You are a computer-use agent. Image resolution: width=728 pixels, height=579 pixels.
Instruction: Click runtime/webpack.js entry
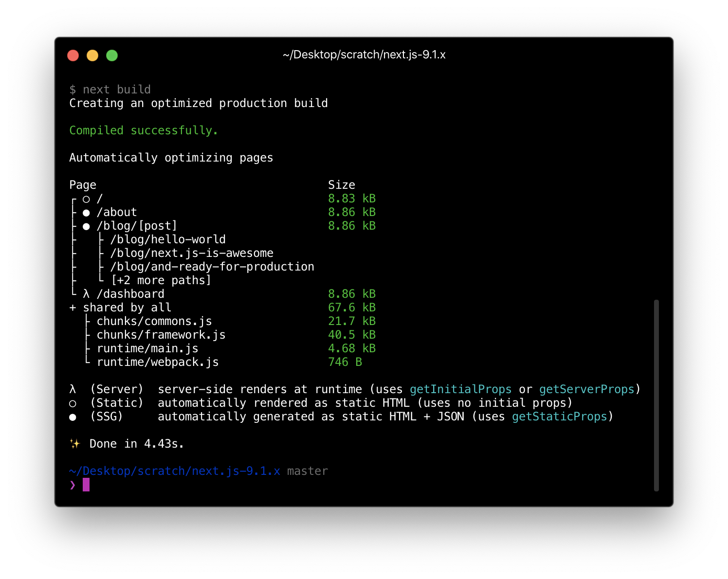click(158, 362)
